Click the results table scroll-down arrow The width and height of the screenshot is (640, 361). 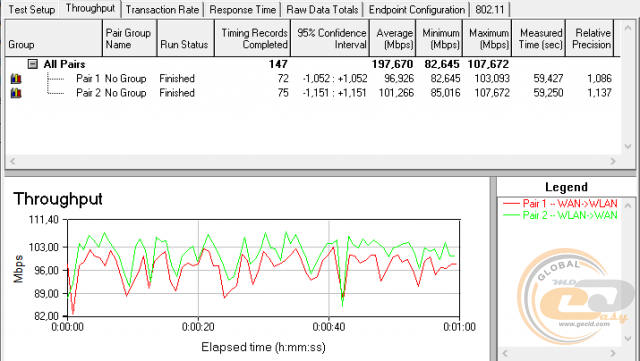628,146
